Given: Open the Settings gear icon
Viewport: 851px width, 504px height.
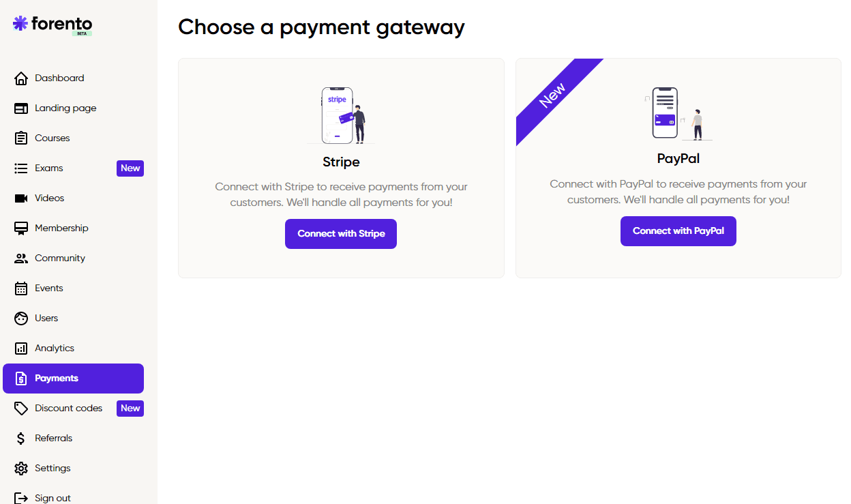Looking at the screenshot, I should (21, 469).
